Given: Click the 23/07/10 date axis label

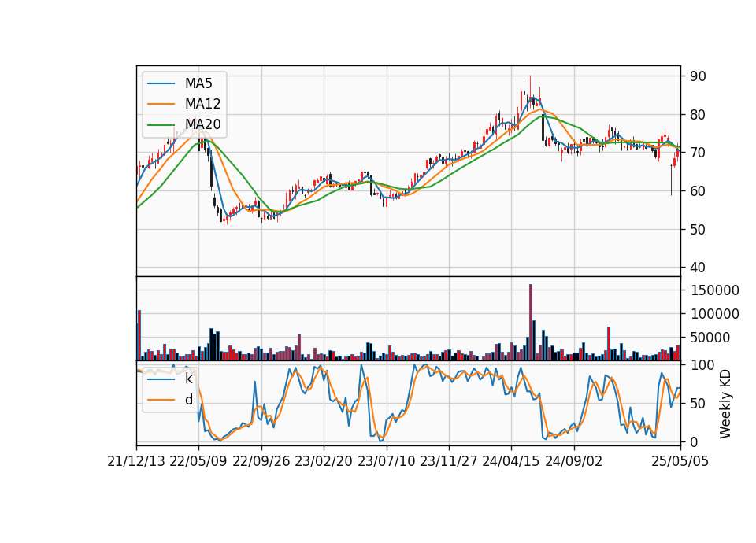Looking at the screenshot, I should 386,461.
